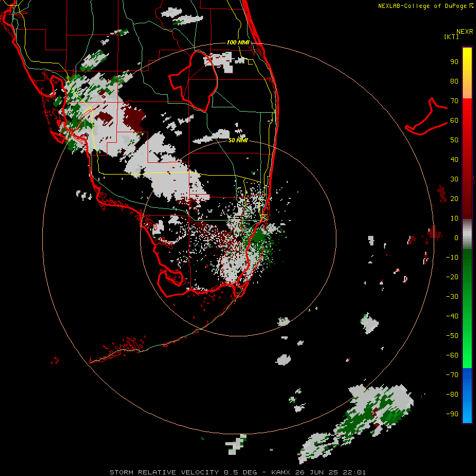Click the 22:01 timestamp in caption

click(354, 472)
